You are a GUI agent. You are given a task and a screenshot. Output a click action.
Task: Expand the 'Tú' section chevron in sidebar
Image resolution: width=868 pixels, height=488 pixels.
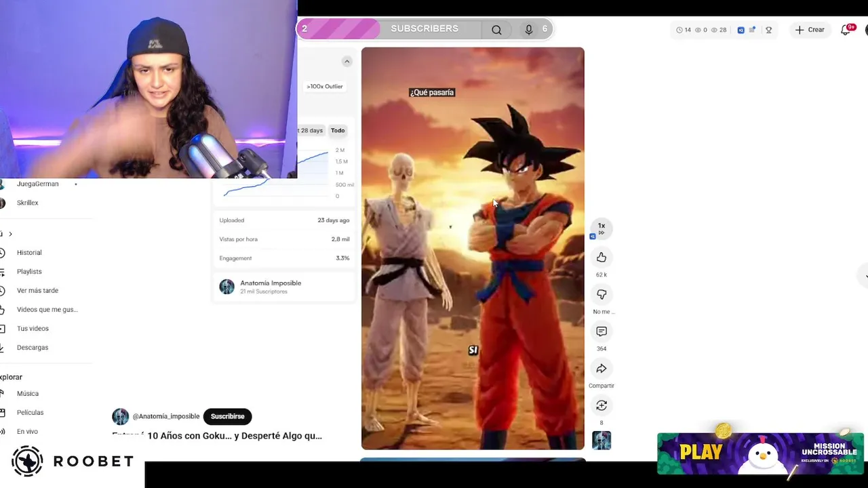(10, 234)
